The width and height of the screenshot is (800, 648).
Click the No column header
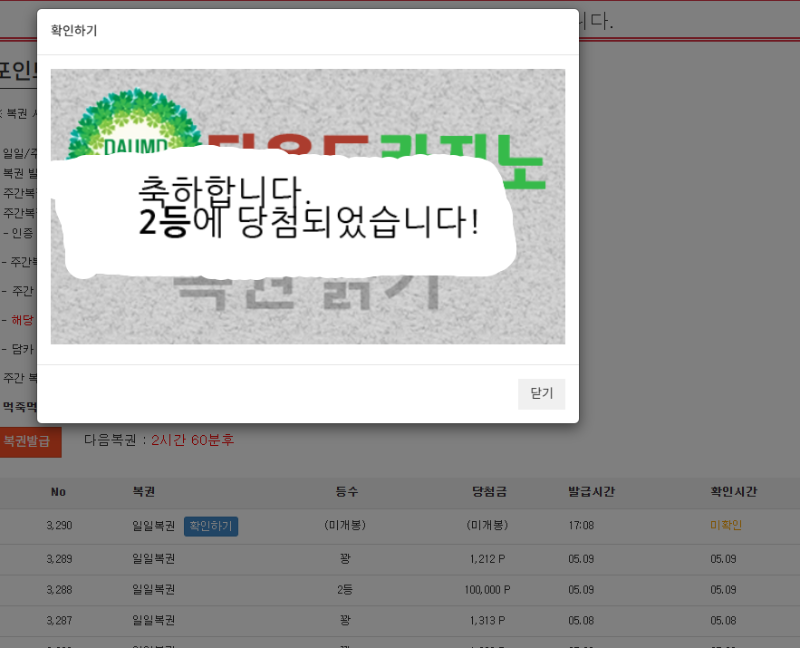click(58, 492)
